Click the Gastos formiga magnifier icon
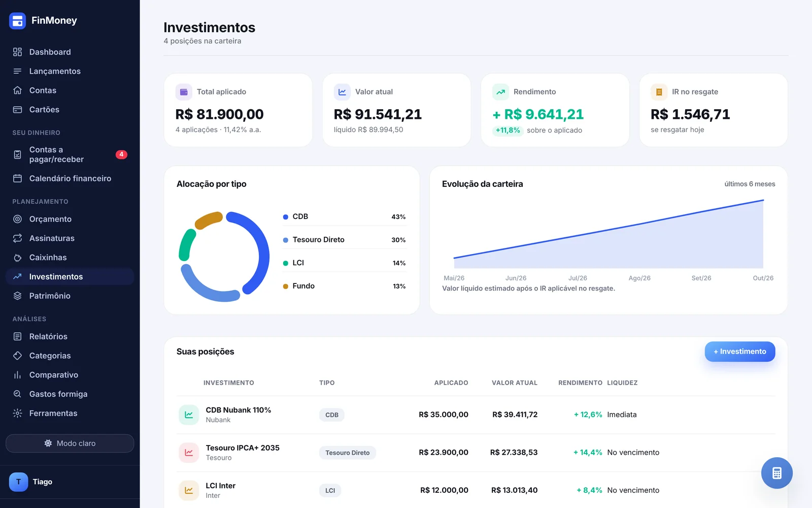The image size is (812, 508). tap(17, 394)
